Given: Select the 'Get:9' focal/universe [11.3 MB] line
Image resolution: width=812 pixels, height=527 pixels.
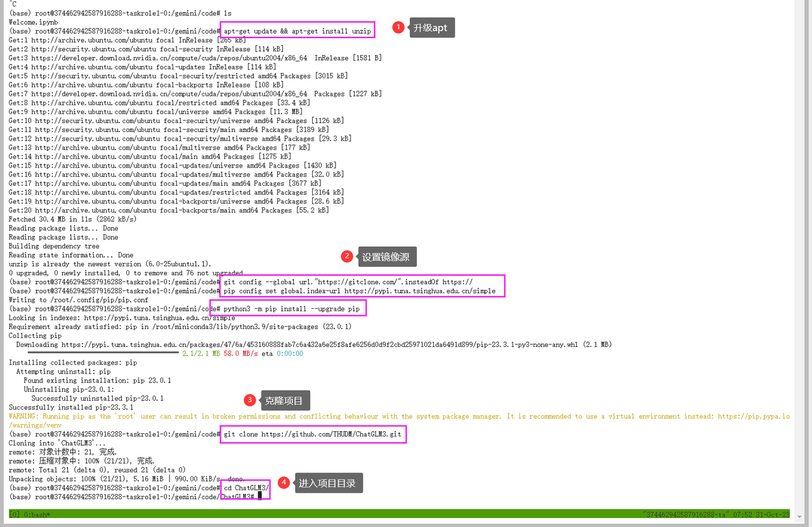Looking at the screenshot, I should (x=155, y=112).
